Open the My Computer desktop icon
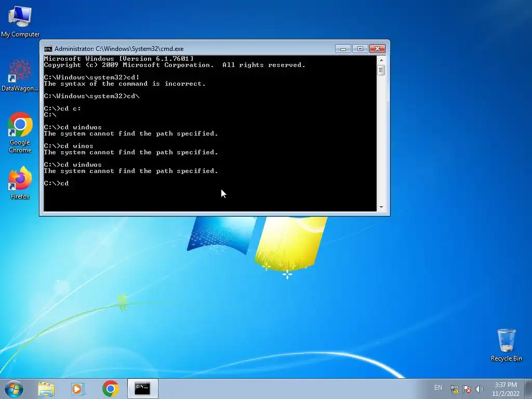Screen dimensions: 532x399 (x=20, y=21)
